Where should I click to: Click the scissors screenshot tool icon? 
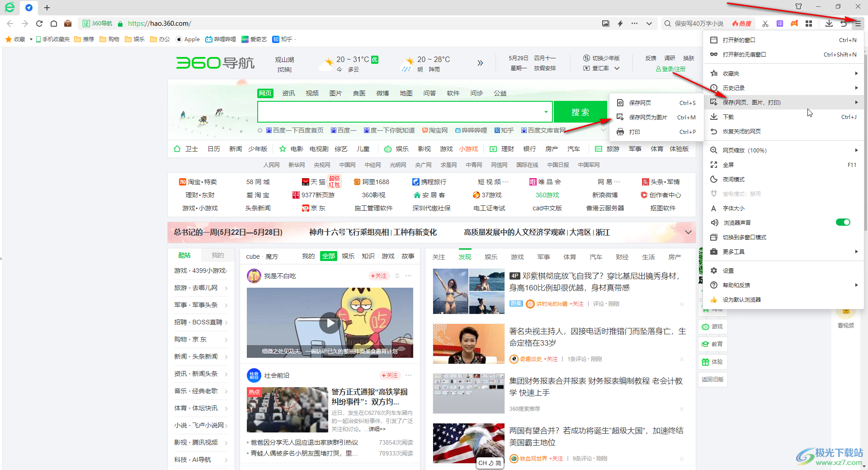coord(765,24)
